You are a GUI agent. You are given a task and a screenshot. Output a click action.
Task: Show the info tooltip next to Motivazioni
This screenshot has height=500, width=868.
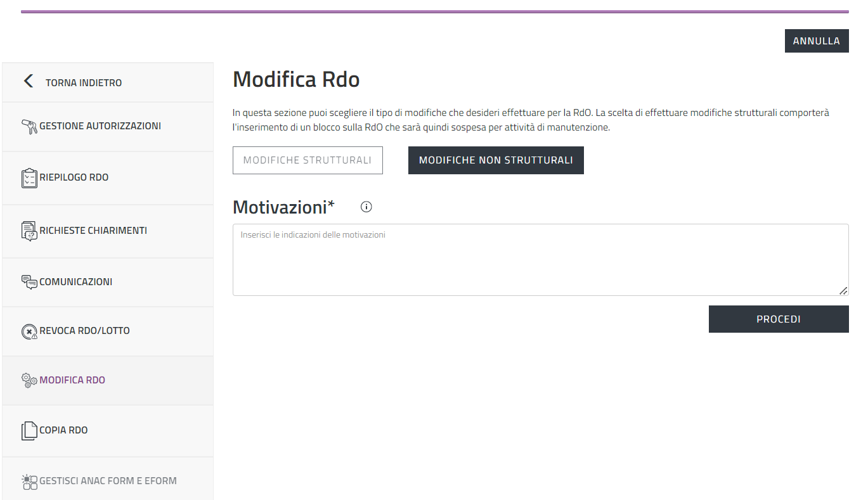tap(366, 207)
